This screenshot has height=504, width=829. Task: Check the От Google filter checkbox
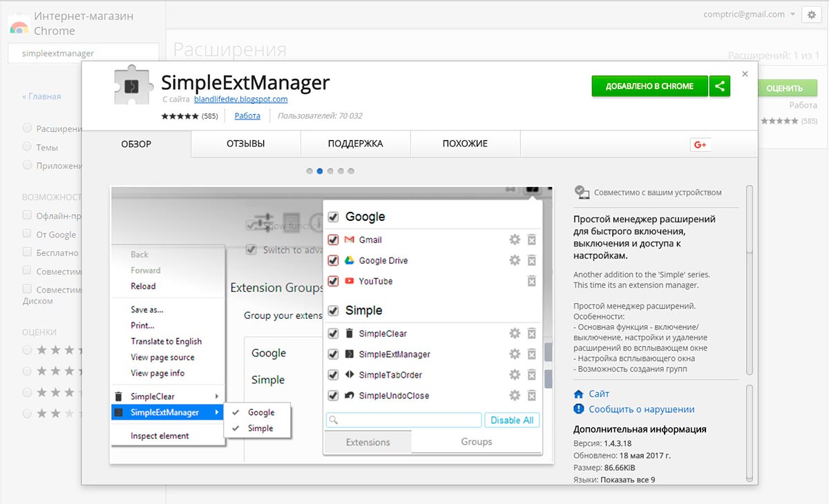27,234
